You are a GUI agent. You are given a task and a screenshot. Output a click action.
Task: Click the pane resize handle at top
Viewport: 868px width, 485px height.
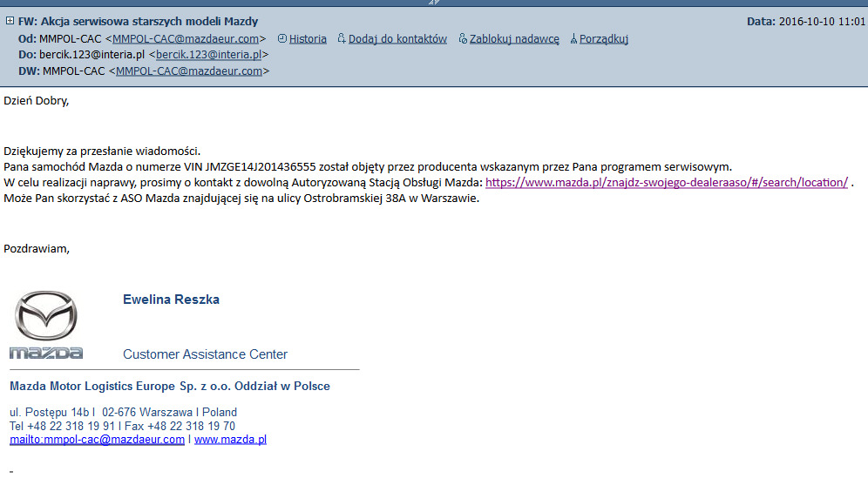[433, 3]
